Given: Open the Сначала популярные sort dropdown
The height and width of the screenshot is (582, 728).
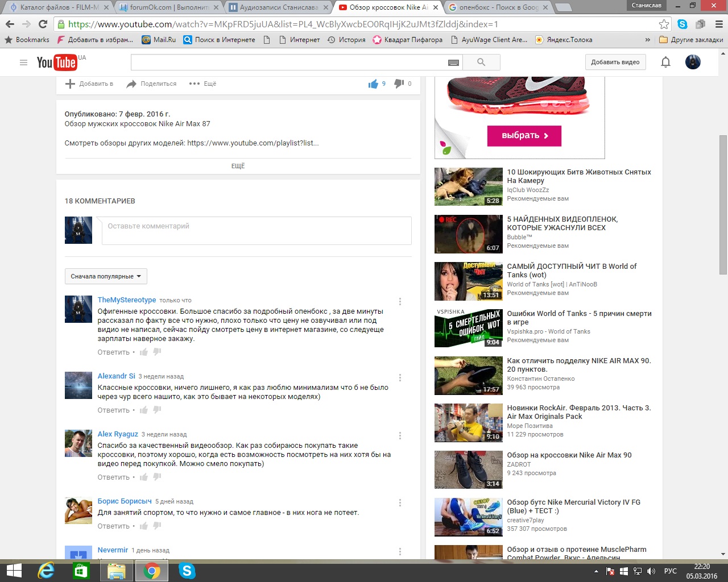Looking at the screenshot, I should (x=106, y=276).
